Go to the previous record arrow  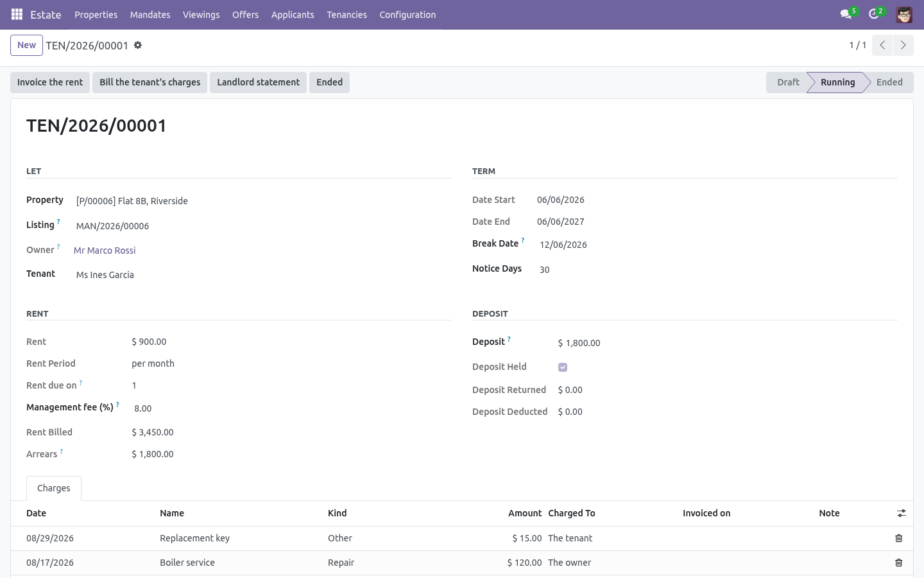[882, 45]
